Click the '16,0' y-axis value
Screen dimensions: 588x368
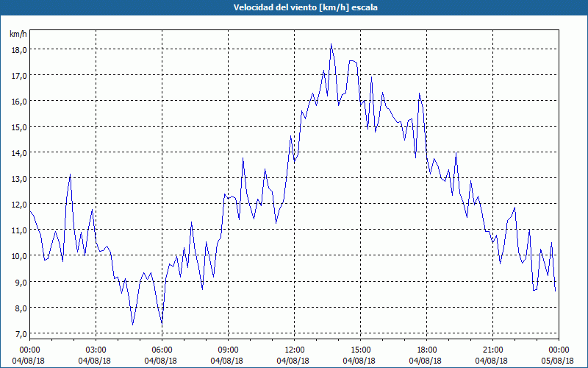pos(19,102)
